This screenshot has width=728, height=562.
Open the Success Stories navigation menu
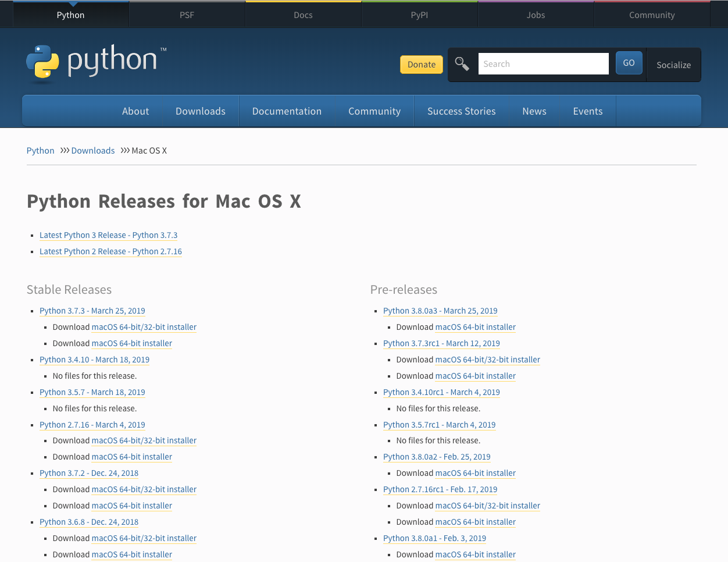462,111
